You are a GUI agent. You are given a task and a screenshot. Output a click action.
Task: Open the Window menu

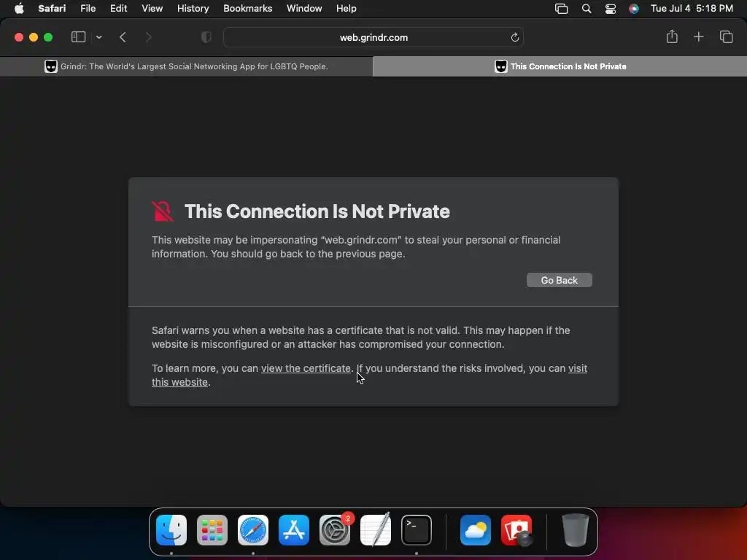click(x=304, y=9)
